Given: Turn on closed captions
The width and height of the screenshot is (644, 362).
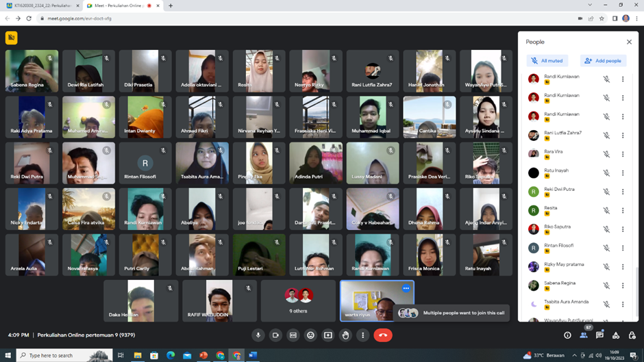Looking at the screenshot, I should click(x=293, y=335).
